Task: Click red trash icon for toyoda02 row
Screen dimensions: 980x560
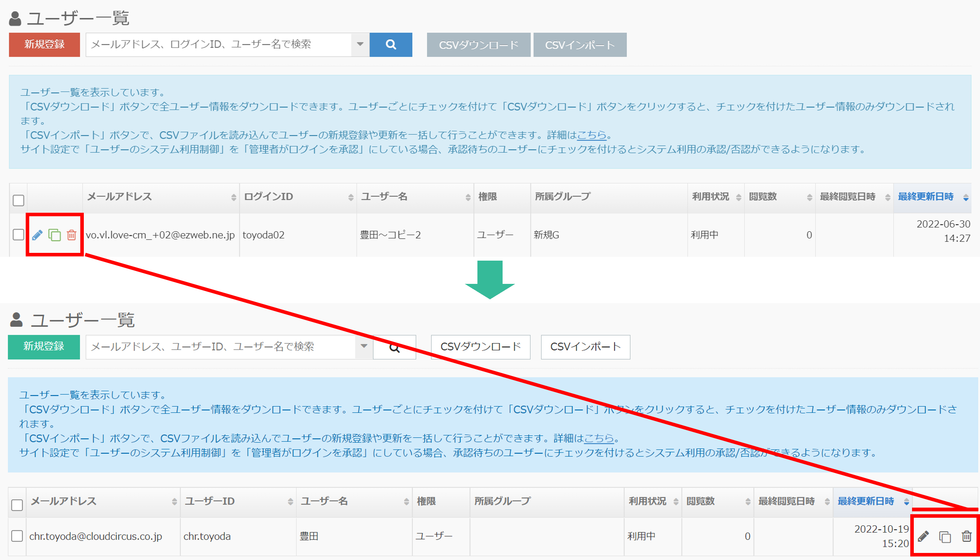Action: point(71,235)
